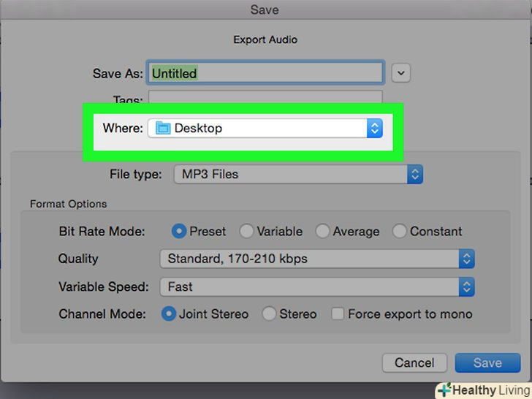
Task: Select the Average bit rate mode
Action: pyautogui.click(x=323, y=231)
